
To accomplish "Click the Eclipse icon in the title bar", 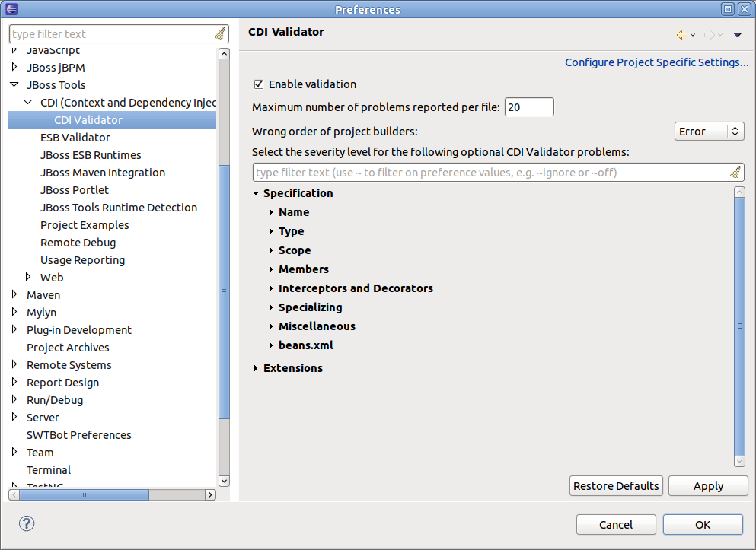I will pyautogui.click(x=11, y=9).
